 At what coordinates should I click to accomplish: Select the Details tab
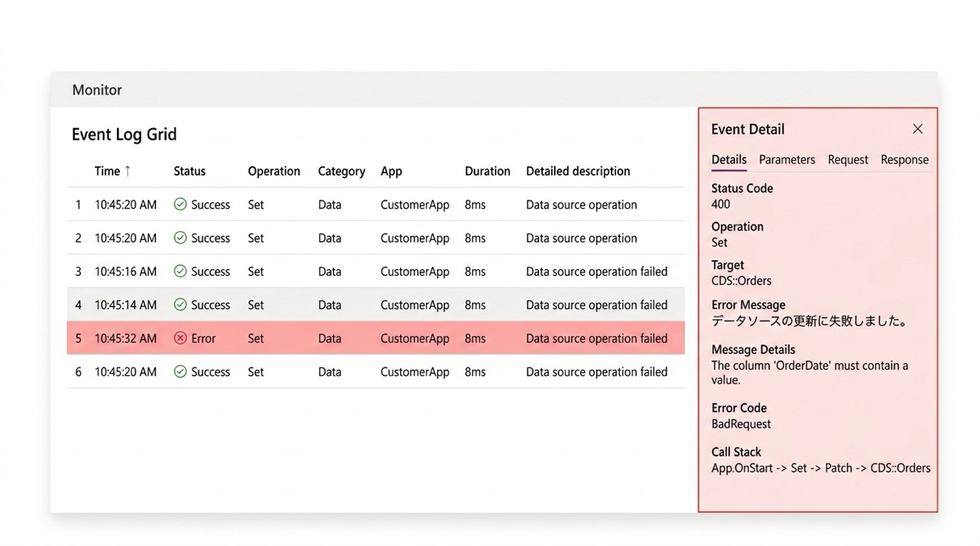coord(728,160)
